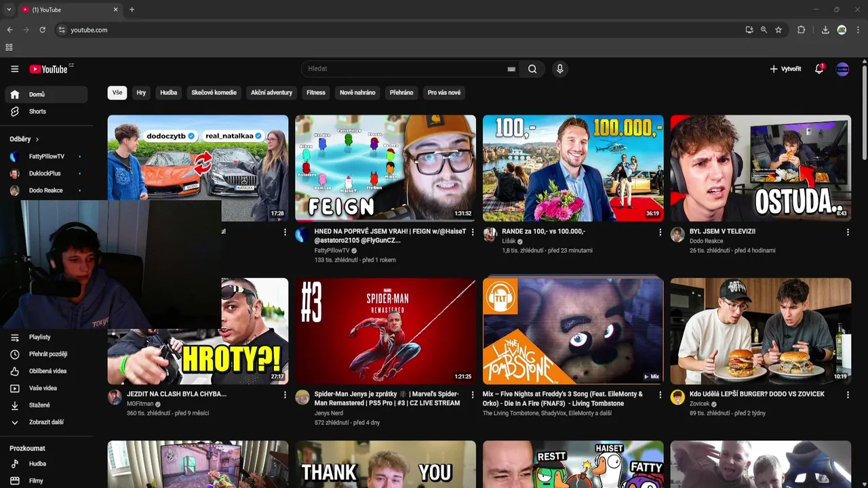Go to Domů in the sidebar
Viewport: 868px width, 488px height.
(46, 94)
